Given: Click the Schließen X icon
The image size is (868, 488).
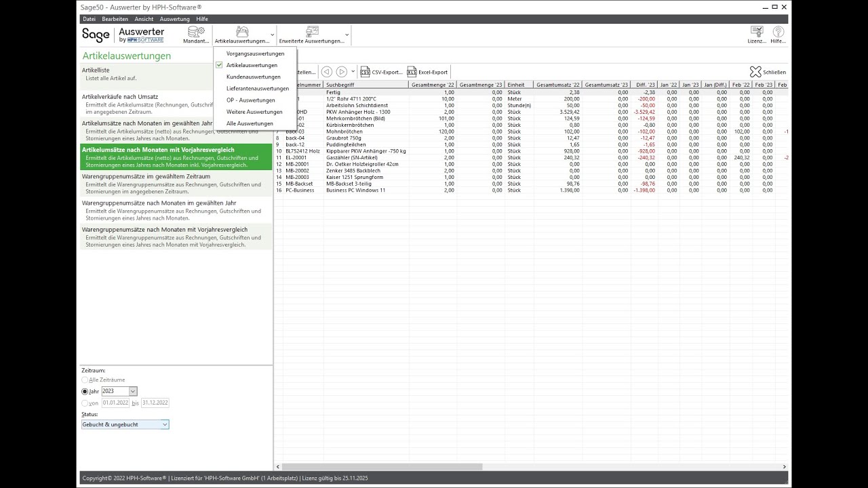Looking at the screenshot, I should coord(755,72).
